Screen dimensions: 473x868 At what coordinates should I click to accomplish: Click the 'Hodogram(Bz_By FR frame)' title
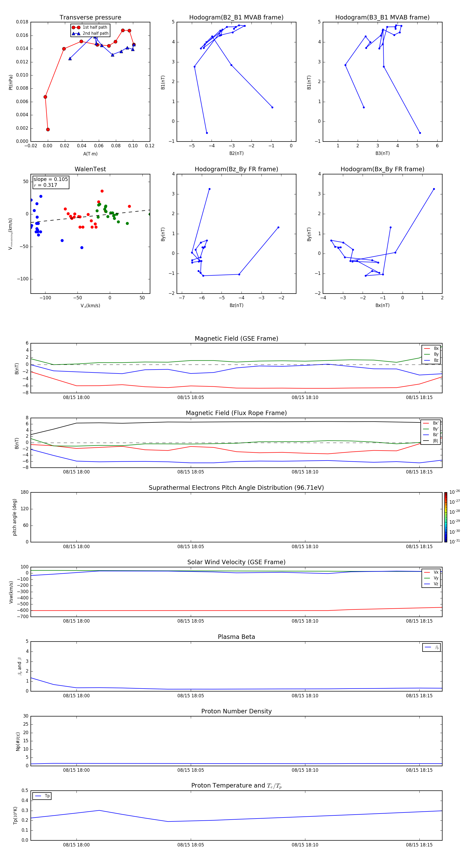tap(236, 169)
